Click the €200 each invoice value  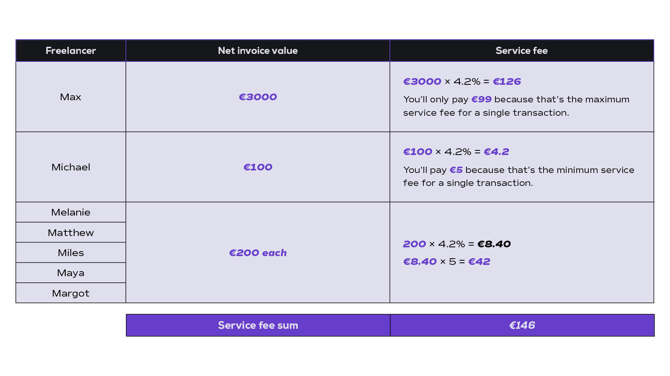pos(258,253)
